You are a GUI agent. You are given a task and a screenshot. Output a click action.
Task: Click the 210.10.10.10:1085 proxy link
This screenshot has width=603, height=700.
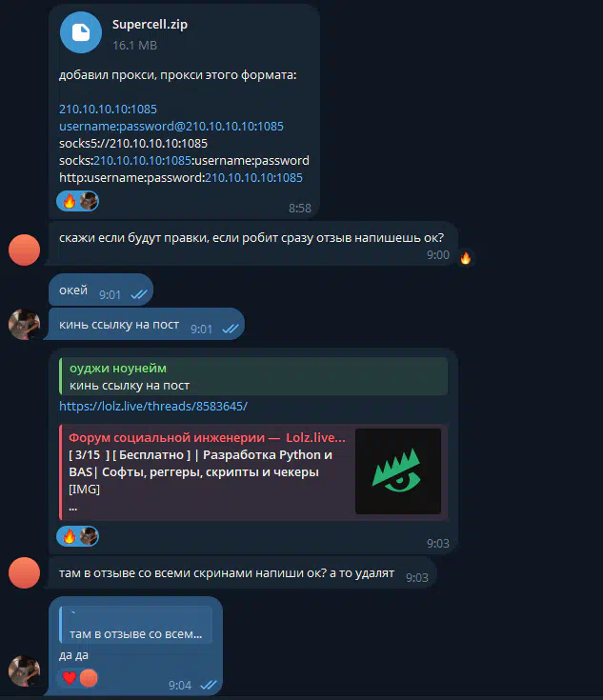(x=108, y=109)
